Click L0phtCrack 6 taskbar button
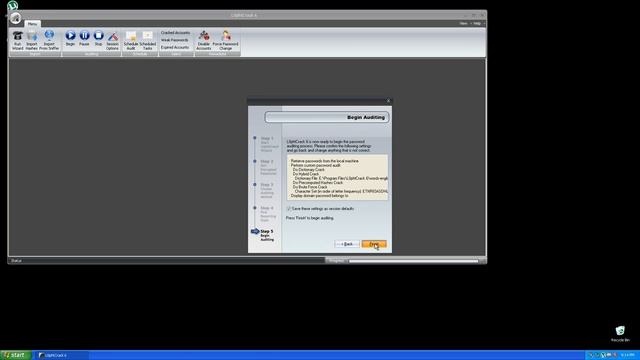The height and width of the screenshot is (360, 640). [61, 355]
